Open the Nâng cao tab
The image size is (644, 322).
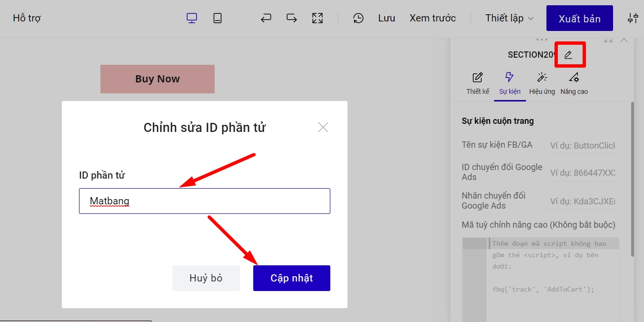(574, 83)
